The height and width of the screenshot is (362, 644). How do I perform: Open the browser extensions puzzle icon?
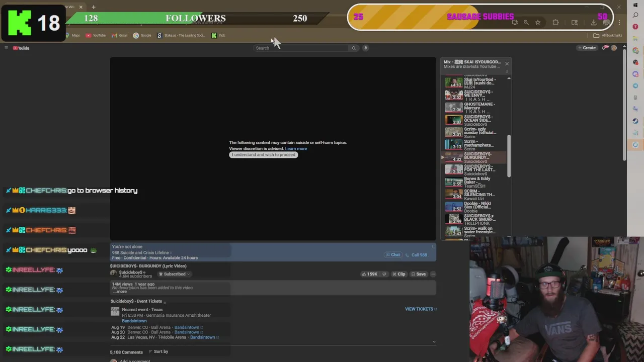pos(555,22)
